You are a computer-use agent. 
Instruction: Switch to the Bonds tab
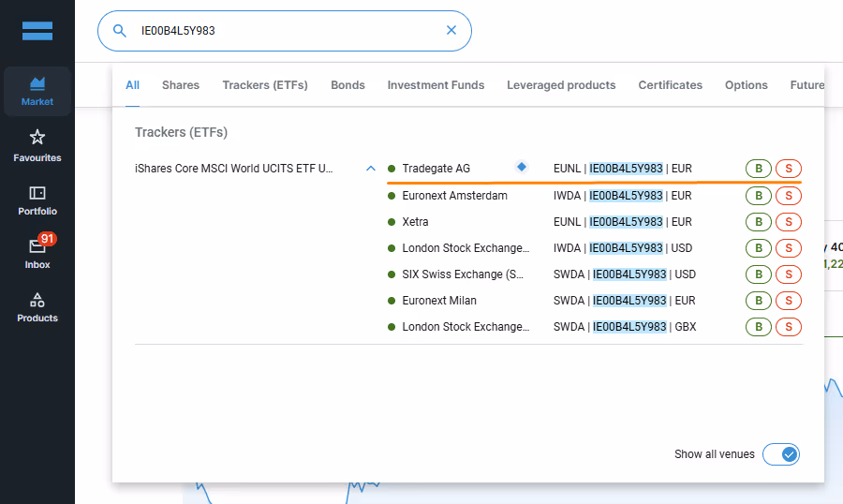coord(348,85)
